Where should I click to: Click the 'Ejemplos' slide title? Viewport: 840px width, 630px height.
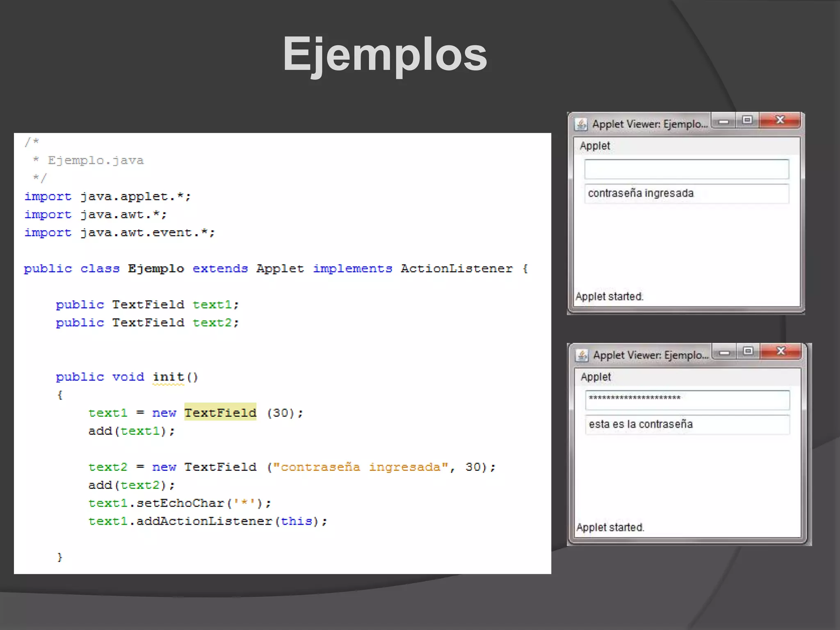pos(385,55)
